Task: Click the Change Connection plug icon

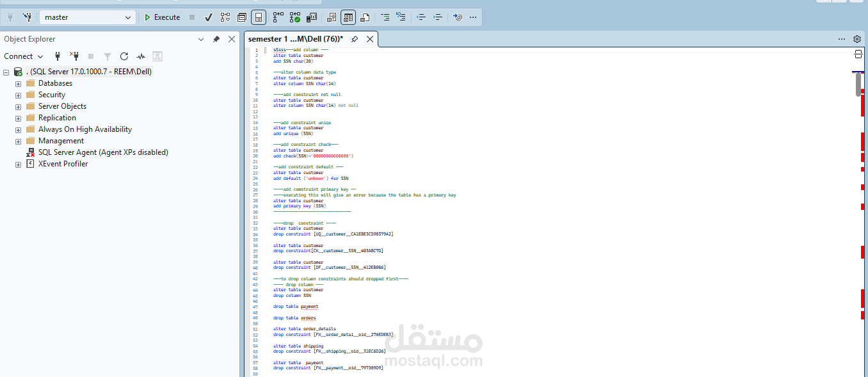Action: (27, 17)
